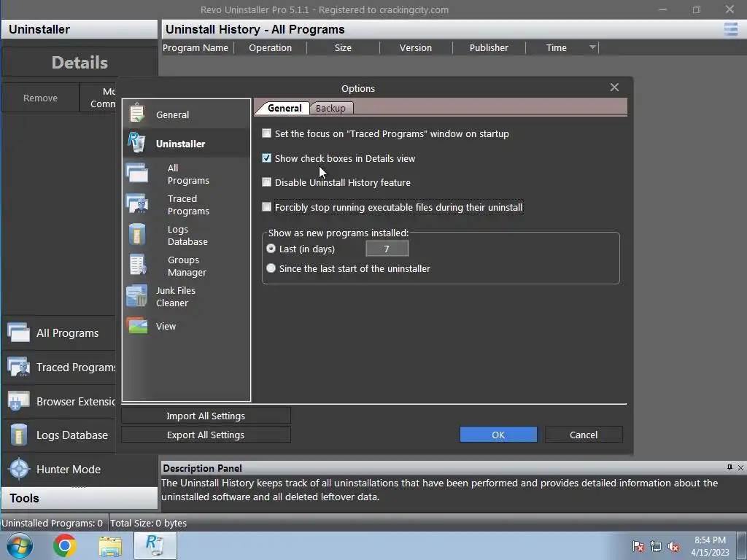Click the Action Center flag tray icon
Image resolution: width=747 pixels, height=560 pixels.
pyautogui.click(x=638, y=546)
